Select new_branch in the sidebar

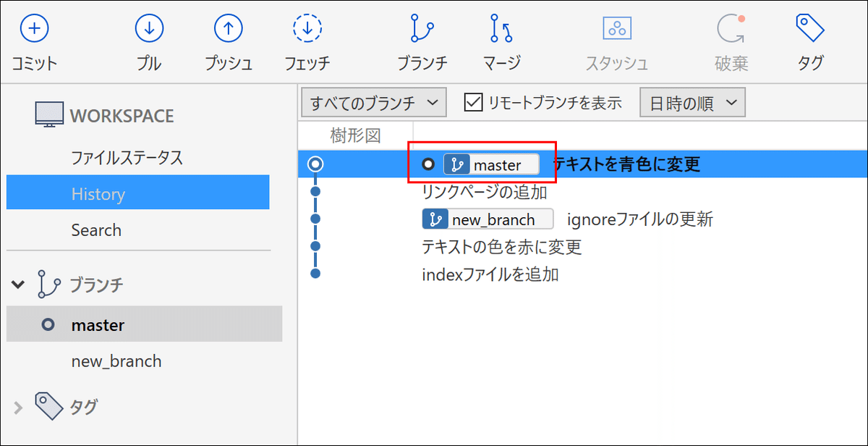pyautogui.click(x=116, y=361)
